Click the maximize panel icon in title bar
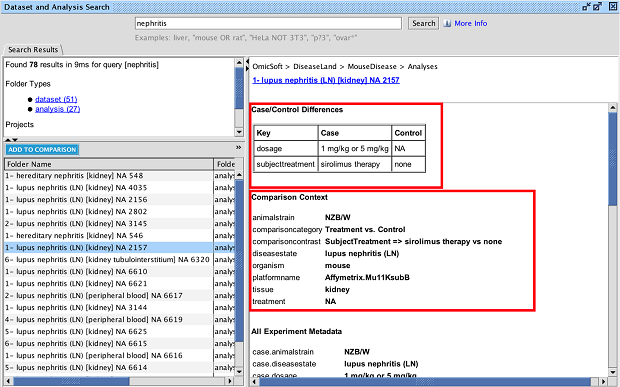 coord(597,6)
